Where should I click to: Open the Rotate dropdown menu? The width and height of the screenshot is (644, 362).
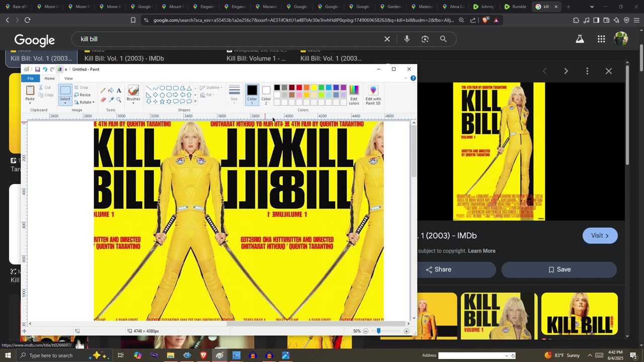click(x=84, y=103)
